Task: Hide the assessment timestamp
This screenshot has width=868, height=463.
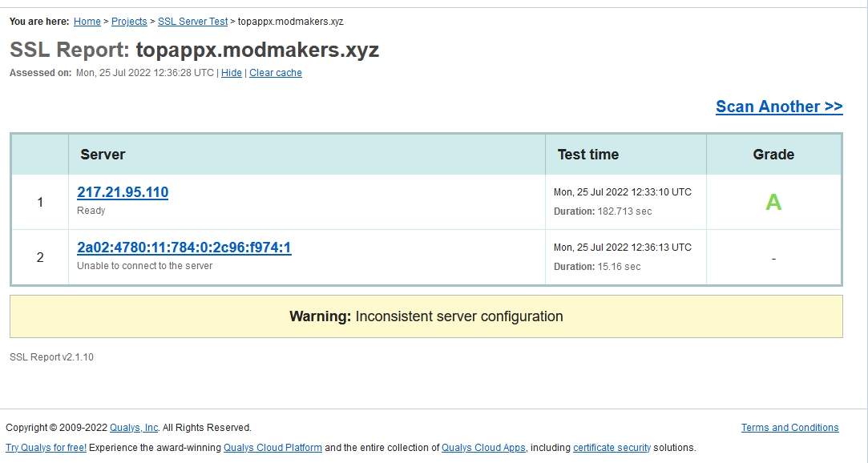Action: coord(231,73)
